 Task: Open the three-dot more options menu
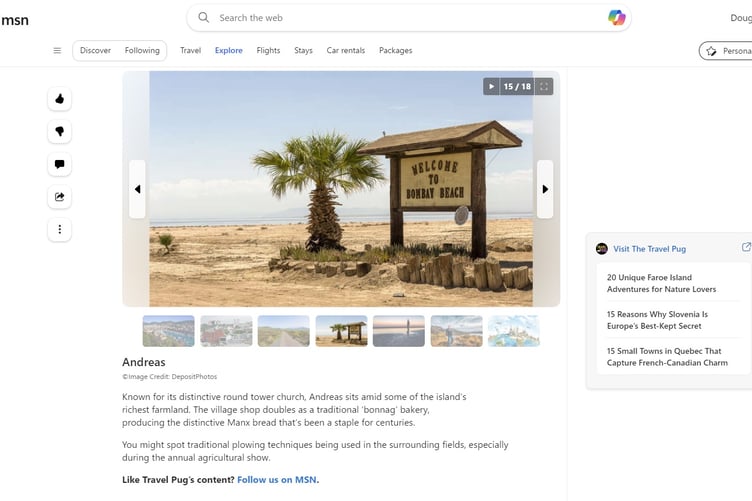pos(59,229)
